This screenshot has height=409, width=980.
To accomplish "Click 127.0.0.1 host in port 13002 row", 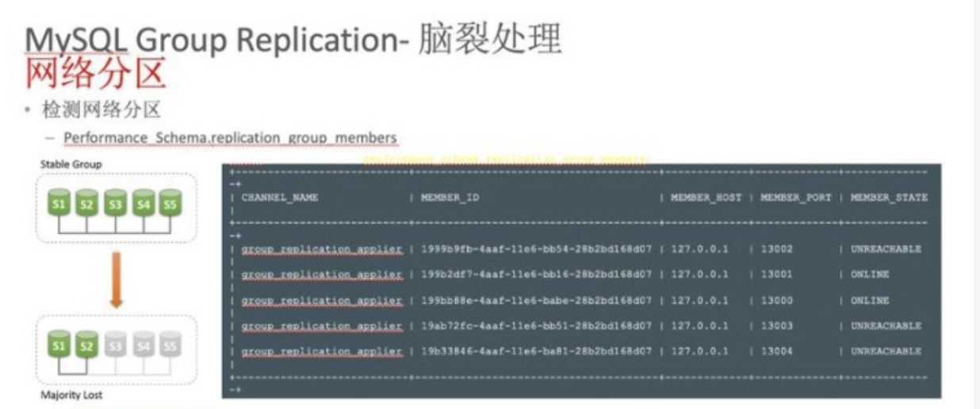I will (699, 249).
